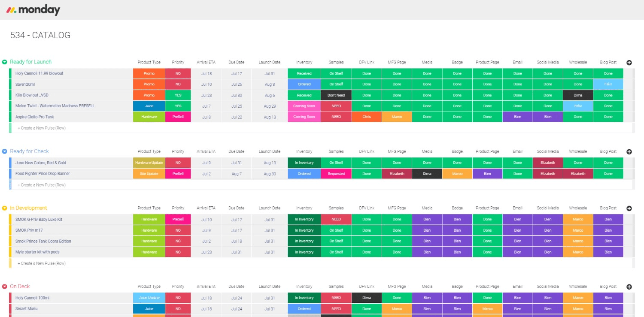This screenshot has height=317, width=644.
Task: Edit Hardware Update type for Juno New Colors
Action: coord(149,163)
